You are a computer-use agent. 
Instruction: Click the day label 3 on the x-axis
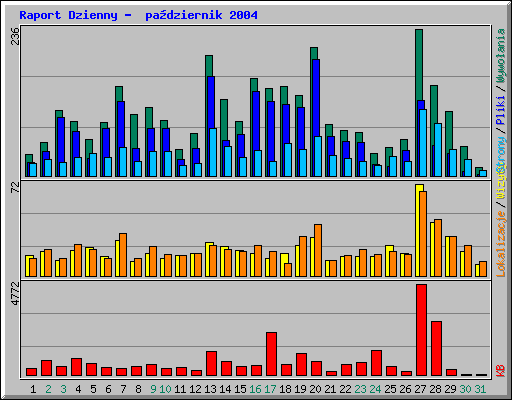tap(63, 389)
